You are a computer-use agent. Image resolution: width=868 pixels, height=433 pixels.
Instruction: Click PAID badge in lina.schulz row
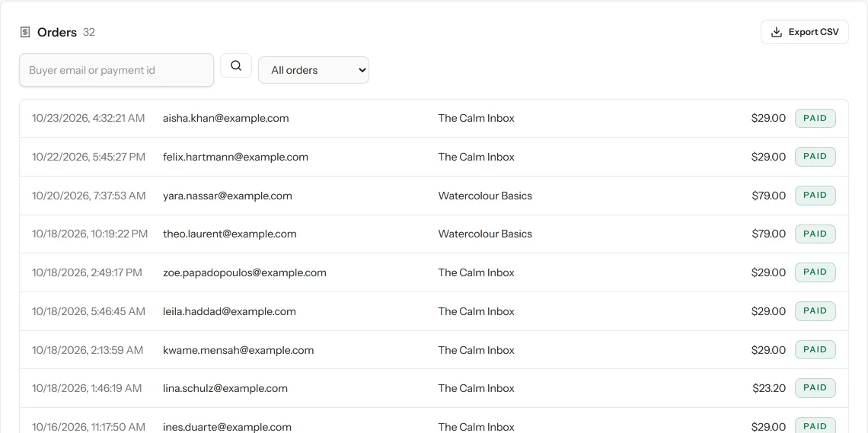815,387
